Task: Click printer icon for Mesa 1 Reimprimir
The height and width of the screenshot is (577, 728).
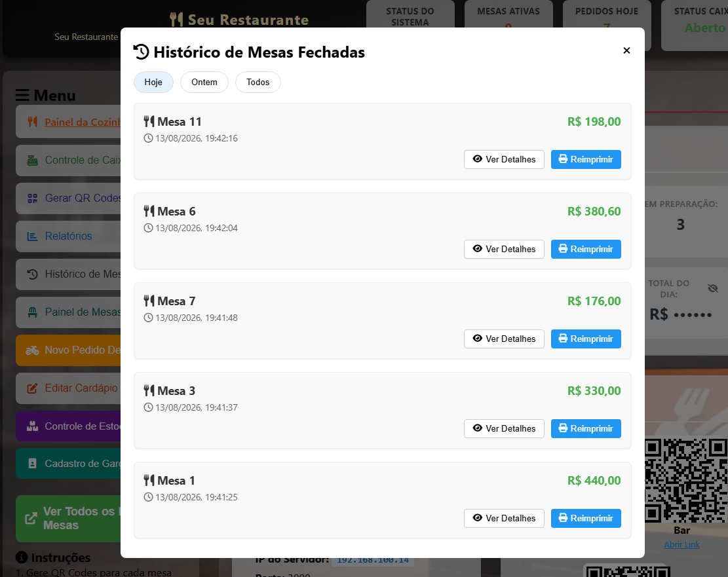Action: tap(563, 517)
